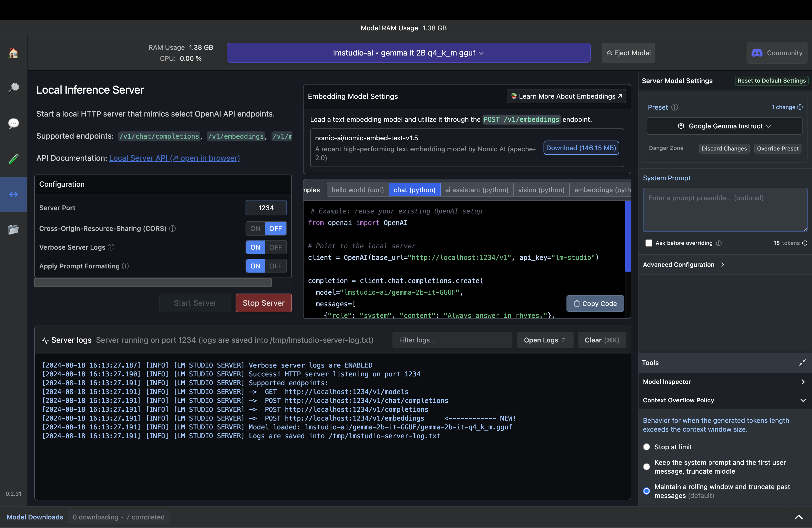Select truncate middle overflow policy
The width and height of the screenshot is (812, 528).
[x=647, y=467]
